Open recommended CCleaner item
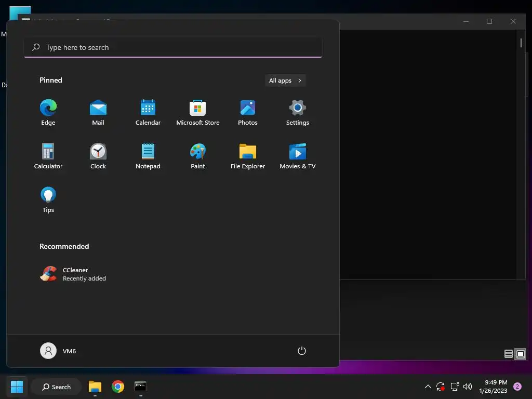Viewport: 532px width, 399px height. [73, 274]
